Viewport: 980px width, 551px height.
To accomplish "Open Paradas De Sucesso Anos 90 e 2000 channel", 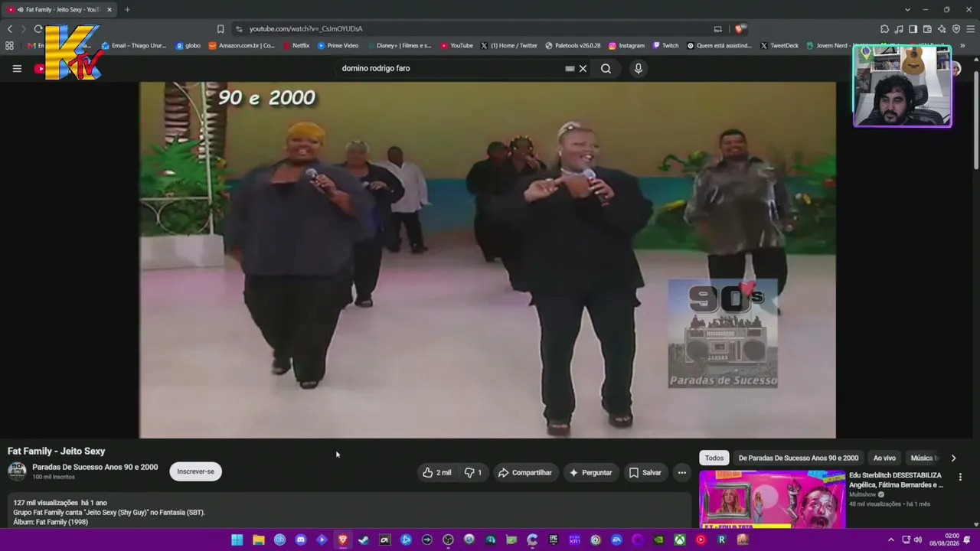I will [x=95, y=467].
